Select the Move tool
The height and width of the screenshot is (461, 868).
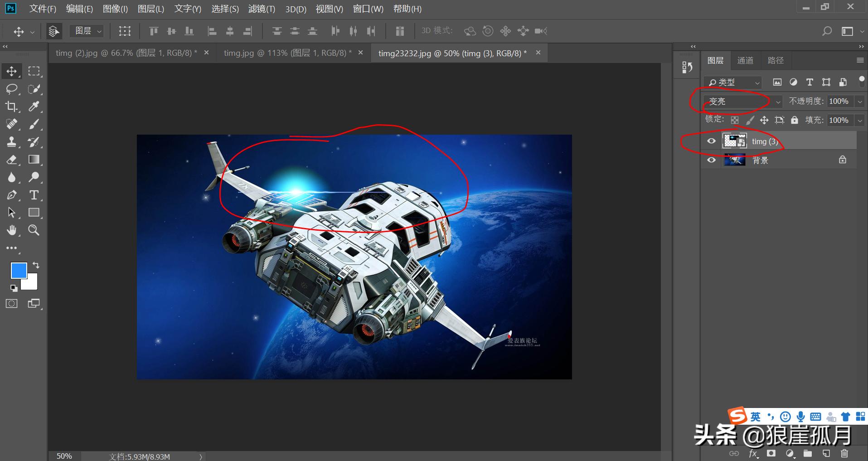click(12, 71)
